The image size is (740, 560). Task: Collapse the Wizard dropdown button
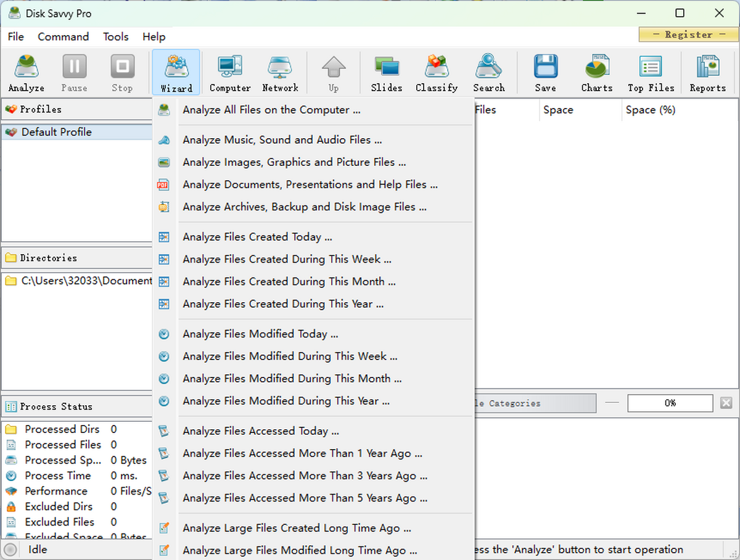pyautogui.click(x=176, y=73)
